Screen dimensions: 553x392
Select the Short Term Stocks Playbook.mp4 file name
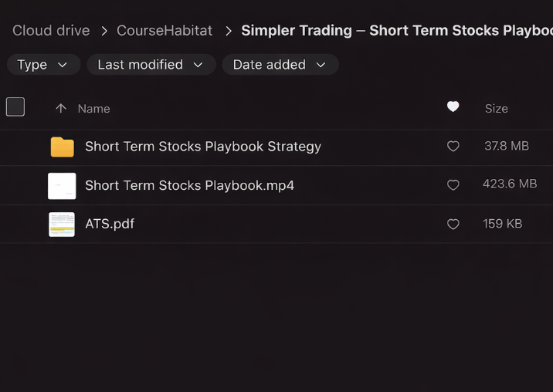pos(189,185)
